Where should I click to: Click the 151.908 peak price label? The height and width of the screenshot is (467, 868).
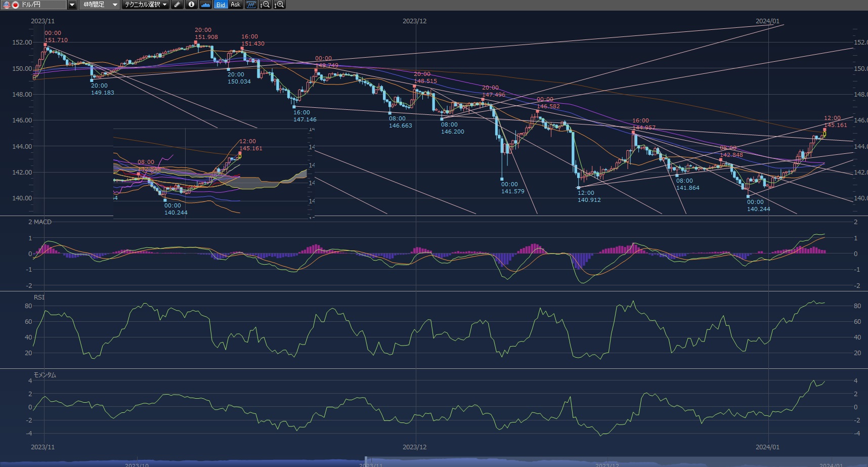(x=206, y=37)
